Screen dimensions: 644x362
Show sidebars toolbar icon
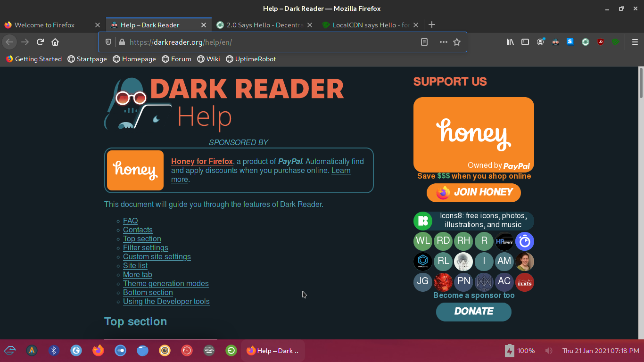[525, 42]
